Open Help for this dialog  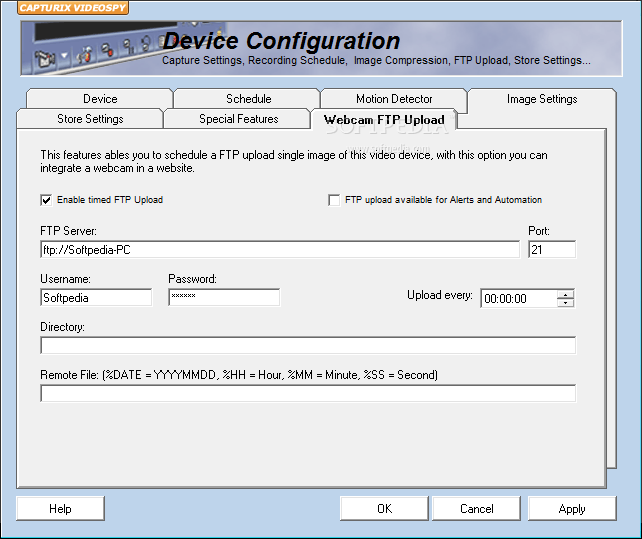[60, 508]
